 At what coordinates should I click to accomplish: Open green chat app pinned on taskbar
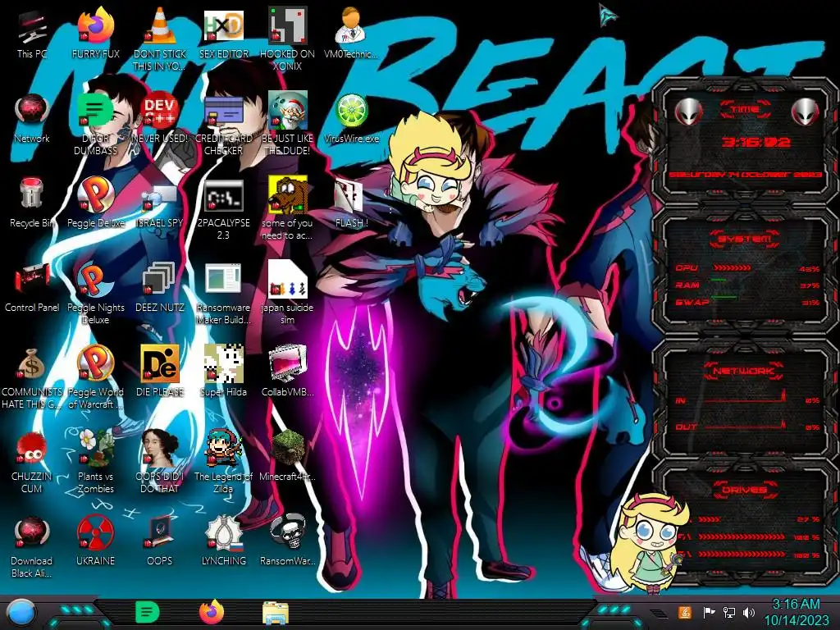pos(148,612)
